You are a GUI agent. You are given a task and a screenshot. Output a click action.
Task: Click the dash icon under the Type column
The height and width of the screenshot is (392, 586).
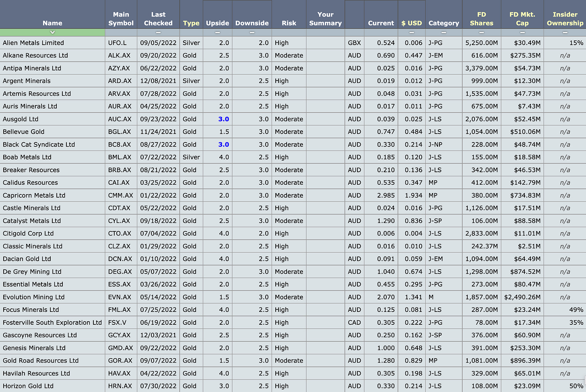click(191, 32)
